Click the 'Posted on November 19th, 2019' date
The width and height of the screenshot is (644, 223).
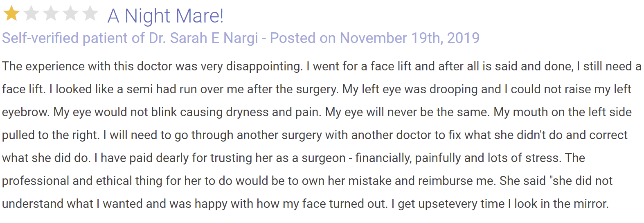pos(375,38)
